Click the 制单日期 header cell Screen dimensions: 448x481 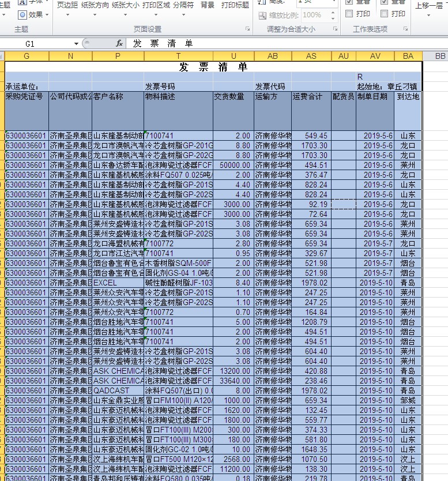point(375,111)
